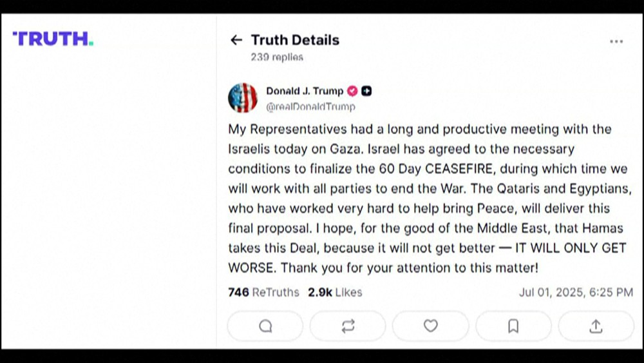Click the black plus badge icon
This screenshot has height=363, width=644.
(366, 91)
